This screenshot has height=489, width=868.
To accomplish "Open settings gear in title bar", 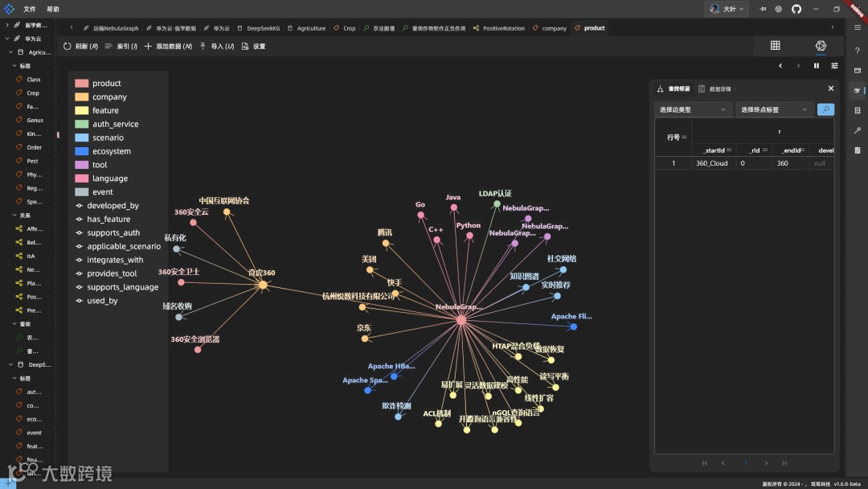I will tap(778, 9).
